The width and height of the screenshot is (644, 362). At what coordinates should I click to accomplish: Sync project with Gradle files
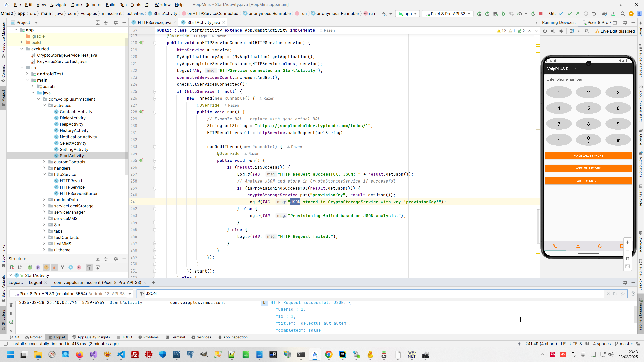(x=604, y=14)
